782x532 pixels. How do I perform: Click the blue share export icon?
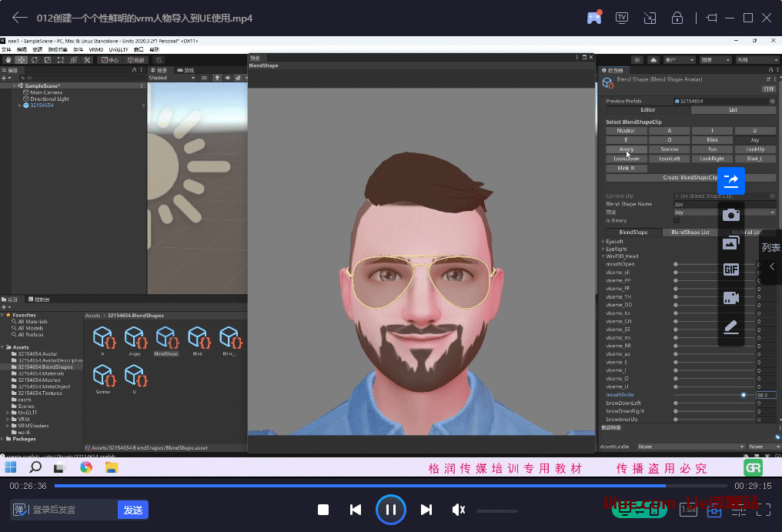click(x=730, y=180)
